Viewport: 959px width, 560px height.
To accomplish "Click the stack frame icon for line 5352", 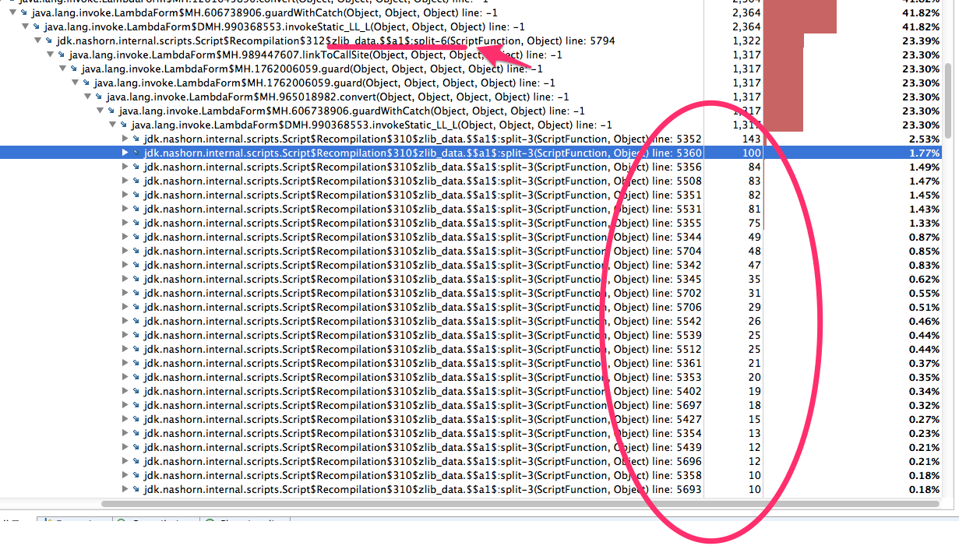I will pyautogui.click(x=136, y=139).
